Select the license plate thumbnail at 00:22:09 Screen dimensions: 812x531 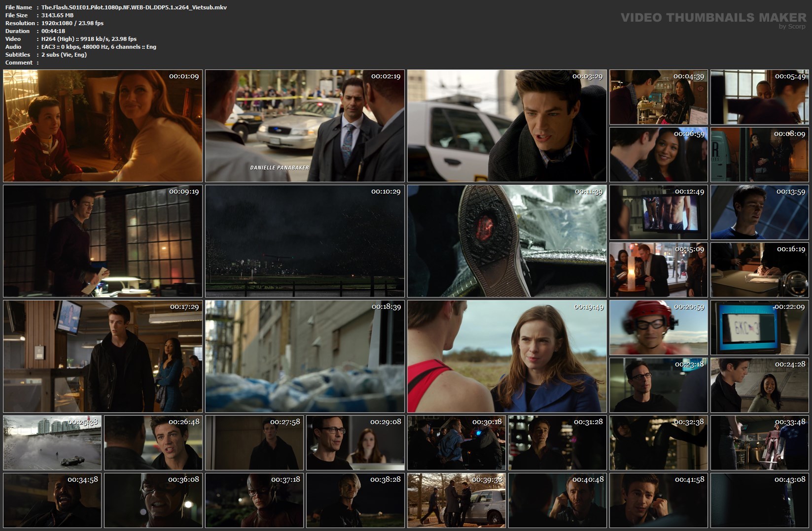760,328
